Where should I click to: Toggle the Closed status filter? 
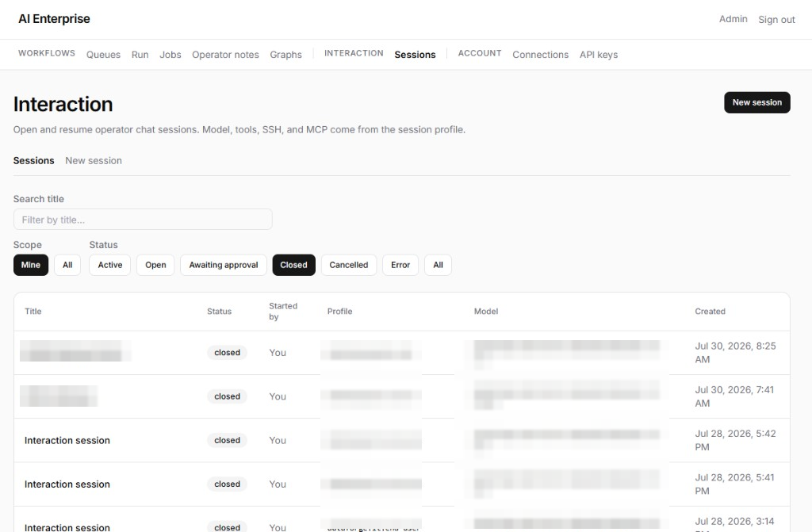[293, 265]
